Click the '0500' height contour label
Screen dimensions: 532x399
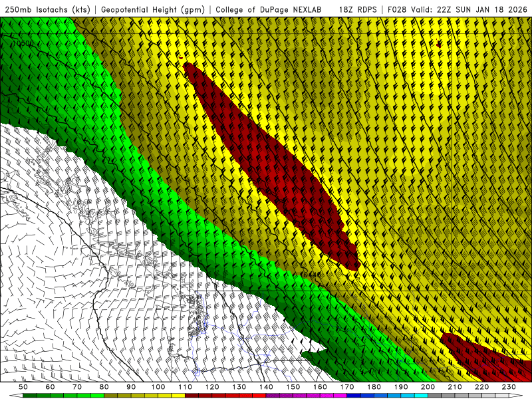coord(25,43)
